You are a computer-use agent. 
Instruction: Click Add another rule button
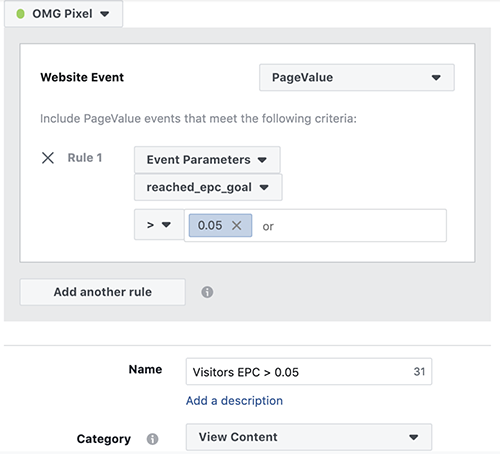(103, 292)
